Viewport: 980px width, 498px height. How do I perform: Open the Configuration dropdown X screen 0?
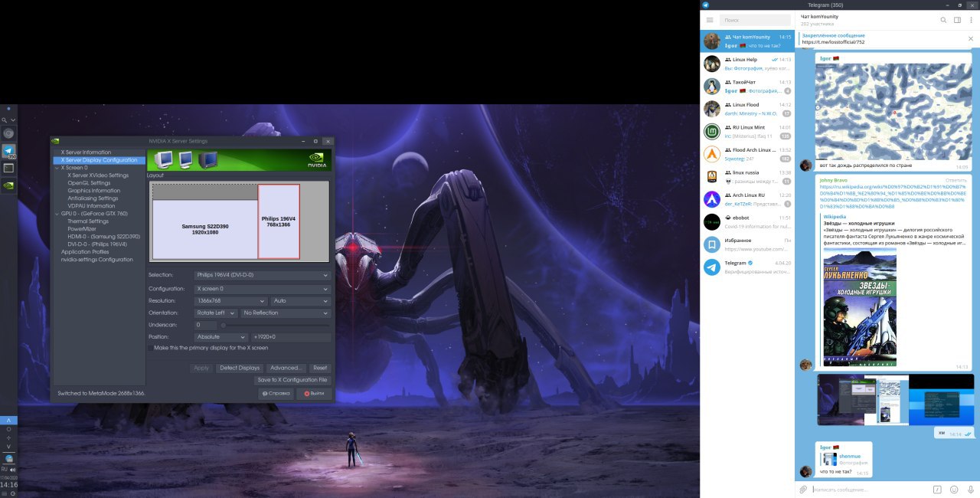[262, 289]
